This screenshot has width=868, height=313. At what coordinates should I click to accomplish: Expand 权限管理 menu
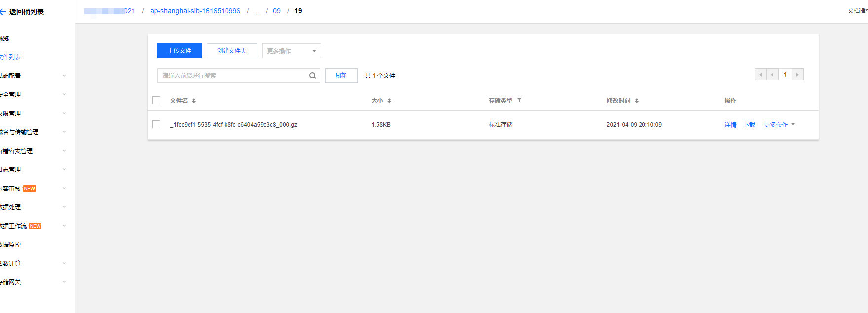64,113
